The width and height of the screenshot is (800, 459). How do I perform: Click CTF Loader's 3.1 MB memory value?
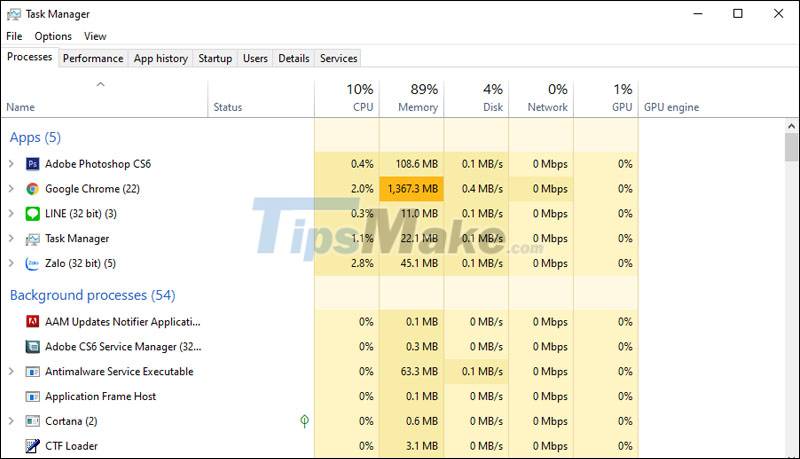click(x=422, y=446)
